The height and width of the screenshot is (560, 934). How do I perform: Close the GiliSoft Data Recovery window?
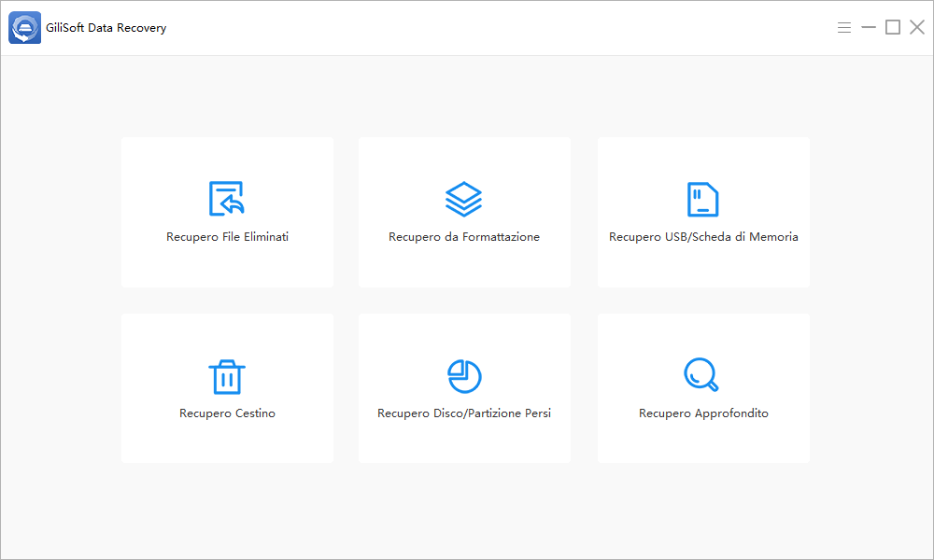pos(917,27)
